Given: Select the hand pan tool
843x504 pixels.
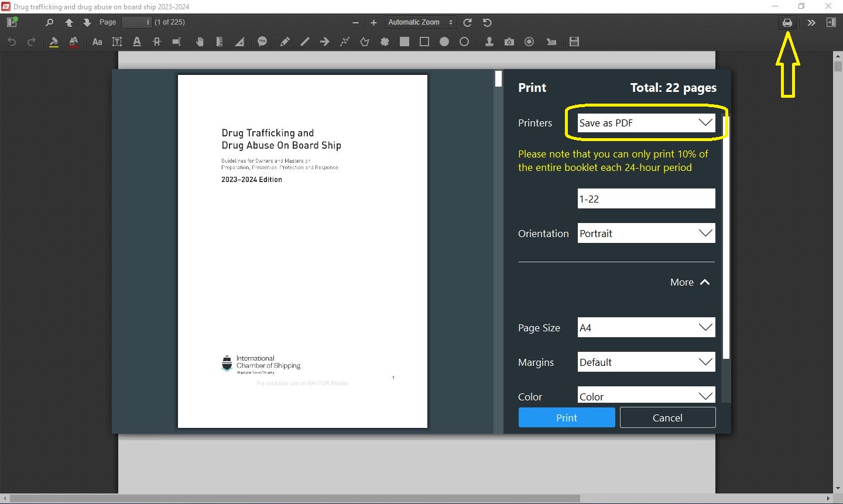Looking at the screenshot, I should (200, 42).
